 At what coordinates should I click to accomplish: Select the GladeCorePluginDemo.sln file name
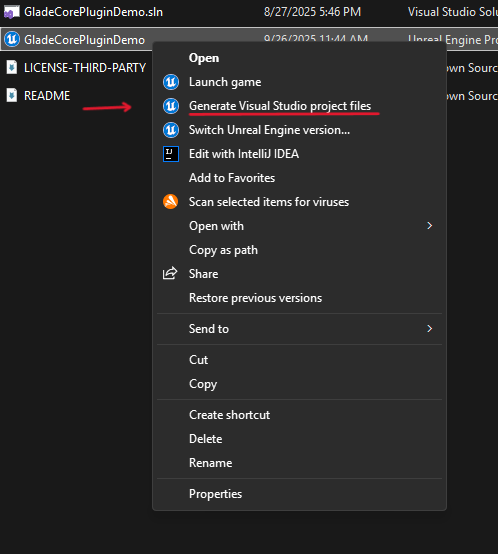(93, 12)
